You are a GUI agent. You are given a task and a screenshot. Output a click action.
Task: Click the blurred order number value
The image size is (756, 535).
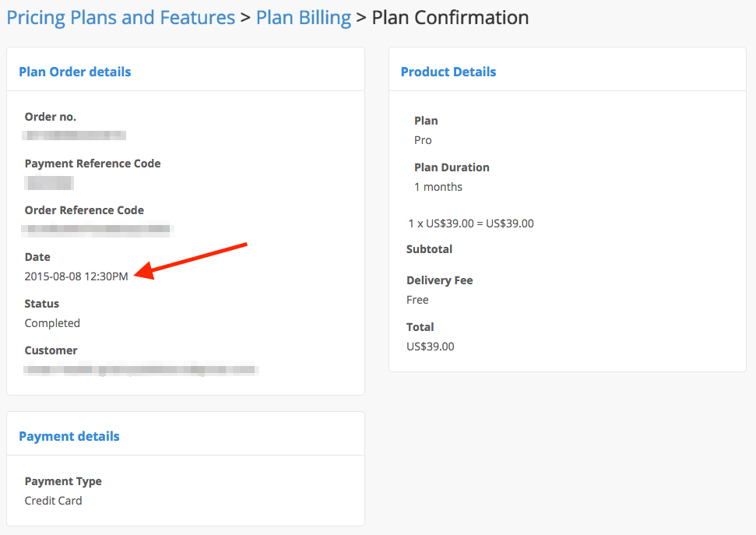75,136
